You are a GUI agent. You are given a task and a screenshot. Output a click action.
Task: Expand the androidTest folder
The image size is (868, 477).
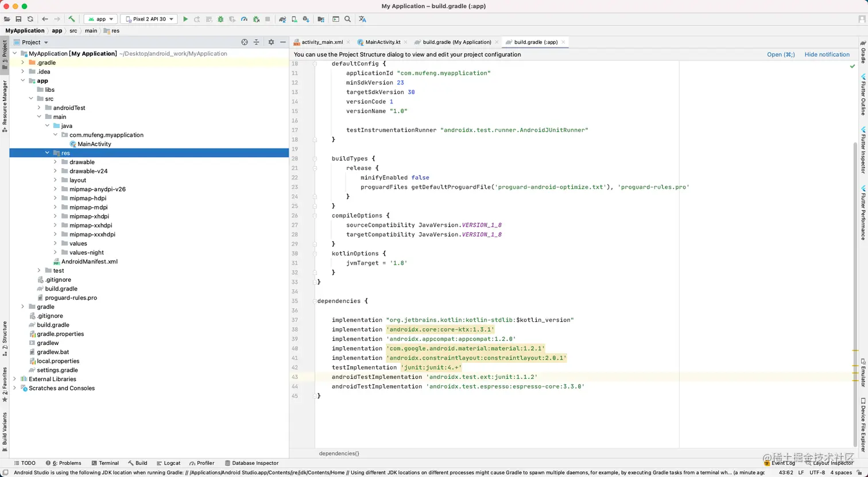(39, 108)
